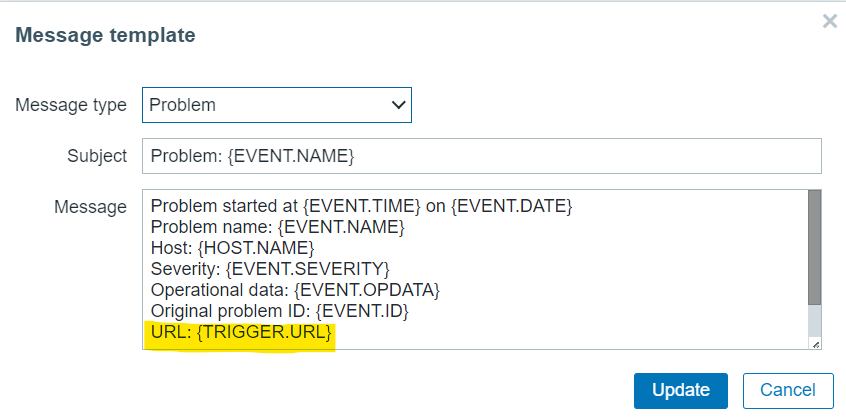The image size is (846, 420).
Task: Click the Problem started at line
Action: click(x=360, y=207)
